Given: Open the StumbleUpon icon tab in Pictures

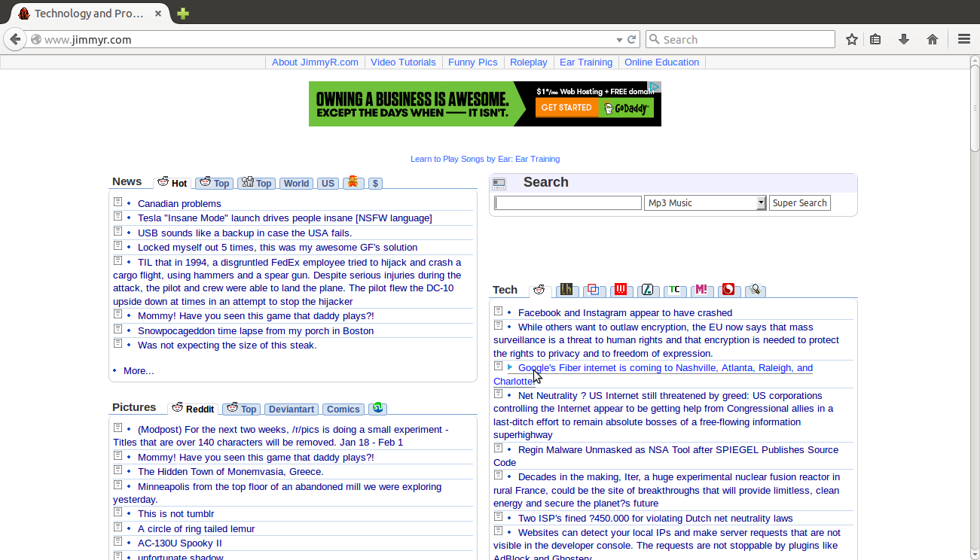Looking at the screenshot, I should (x=377, y=407).
